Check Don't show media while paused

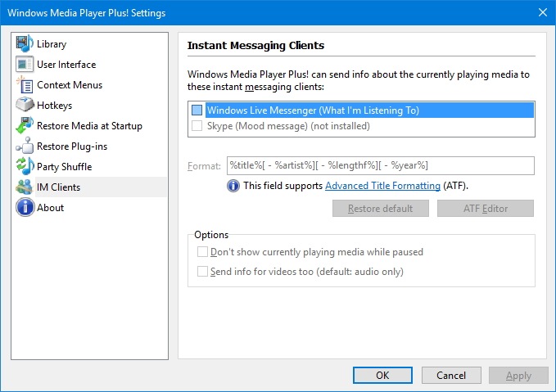point(202,251)
